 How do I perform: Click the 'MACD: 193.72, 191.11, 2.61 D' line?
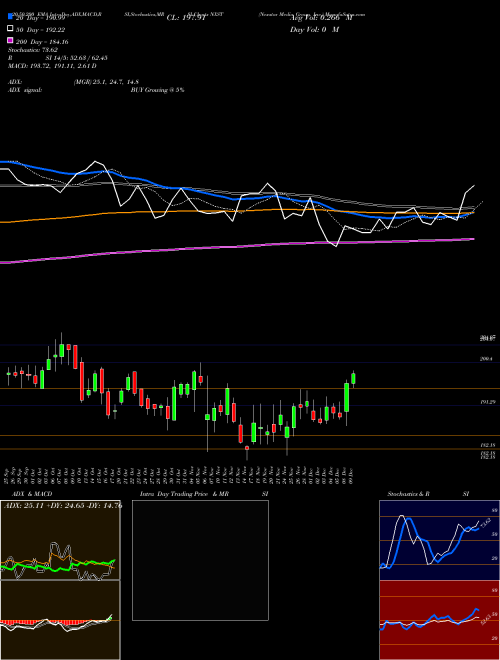click(x=52, y=66)
